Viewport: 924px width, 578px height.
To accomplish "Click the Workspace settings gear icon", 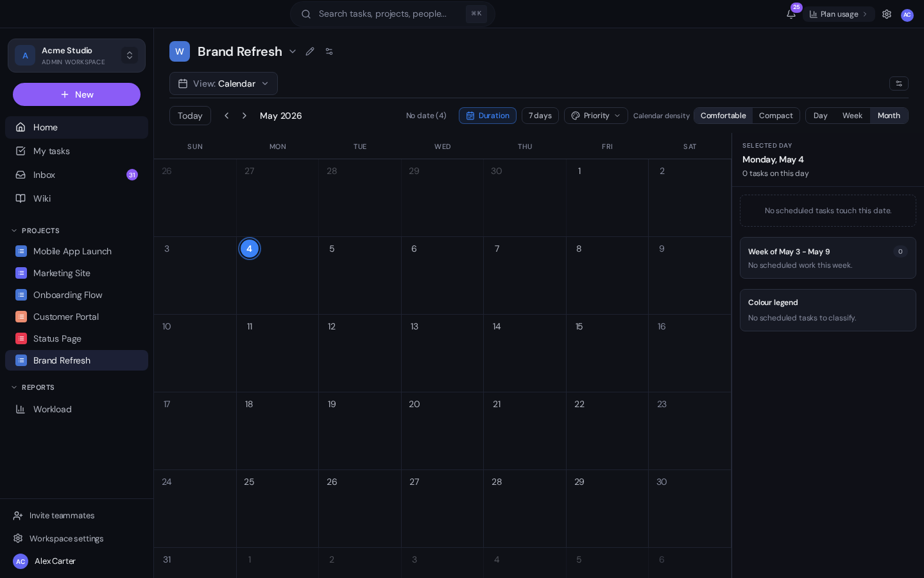I will pyautogui.click(x=18, y=539).
